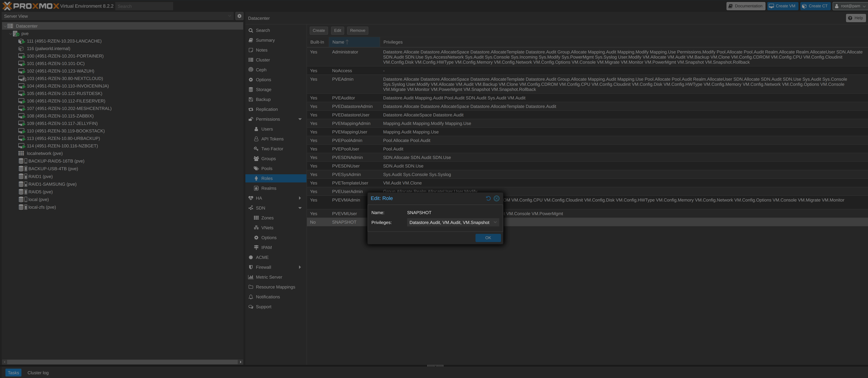Expand the Firewall submenu arrow
This screenshot has width=868, height=378.
299,267
